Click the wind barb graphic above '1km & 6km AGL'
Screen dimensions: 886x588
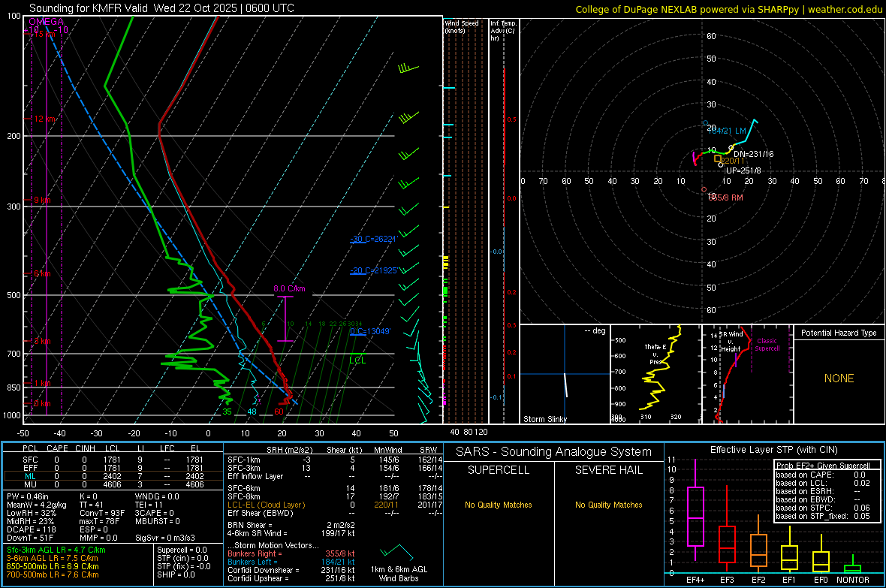(x=396, y=552)
